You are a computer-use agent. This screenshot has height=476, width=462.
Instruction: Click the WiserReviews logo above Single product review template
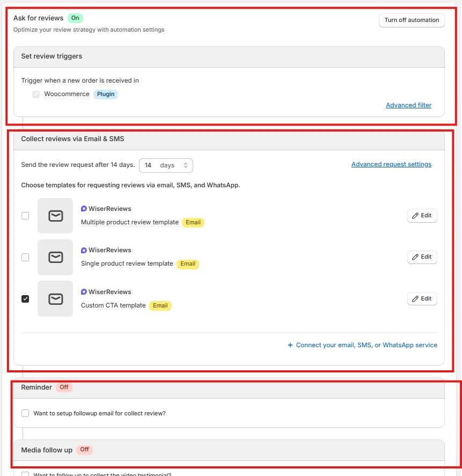pyautogui.click(x=83, y=250)
